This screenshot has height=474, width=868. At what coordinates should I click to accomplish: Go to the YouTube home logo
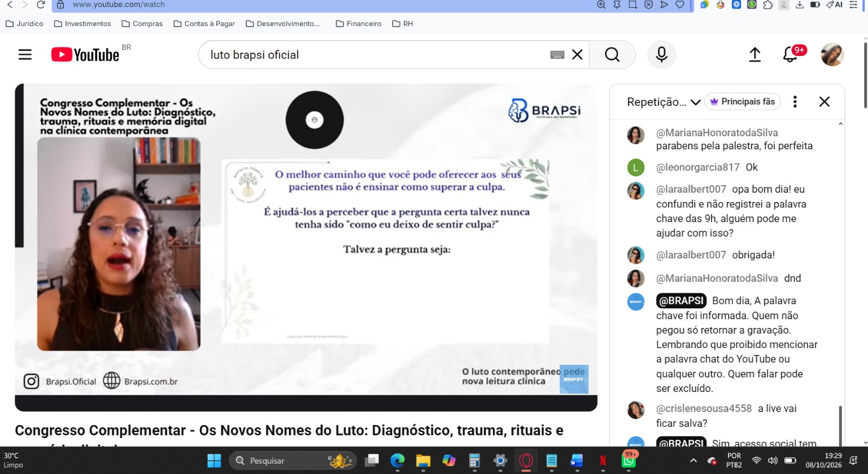[x=85, y=55]
